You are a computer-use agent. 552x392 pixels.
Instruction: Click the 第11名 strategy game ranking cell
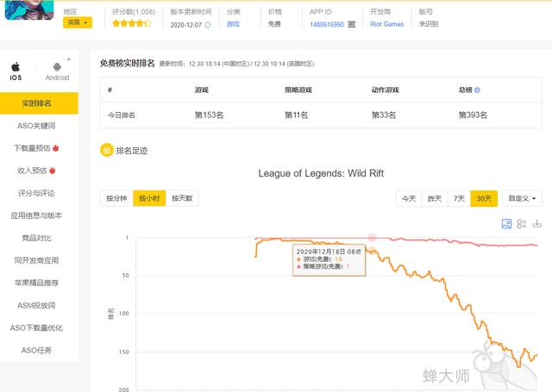coord(296,115)
